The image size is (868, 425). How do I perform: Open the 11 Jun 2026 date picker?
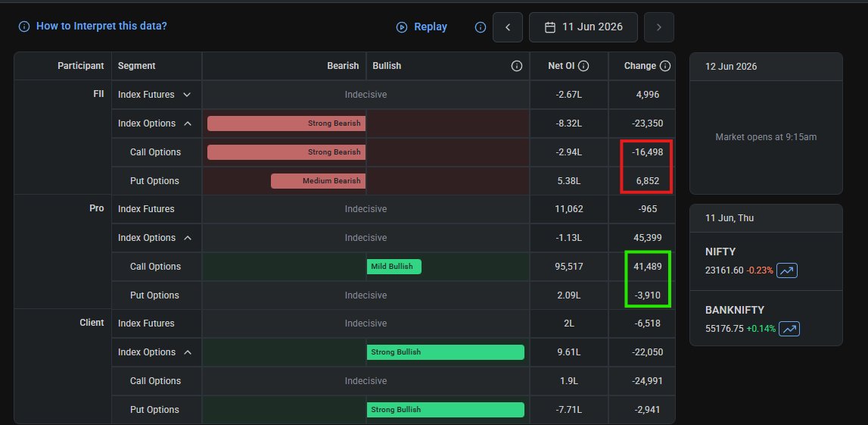(x=583, y=27)
